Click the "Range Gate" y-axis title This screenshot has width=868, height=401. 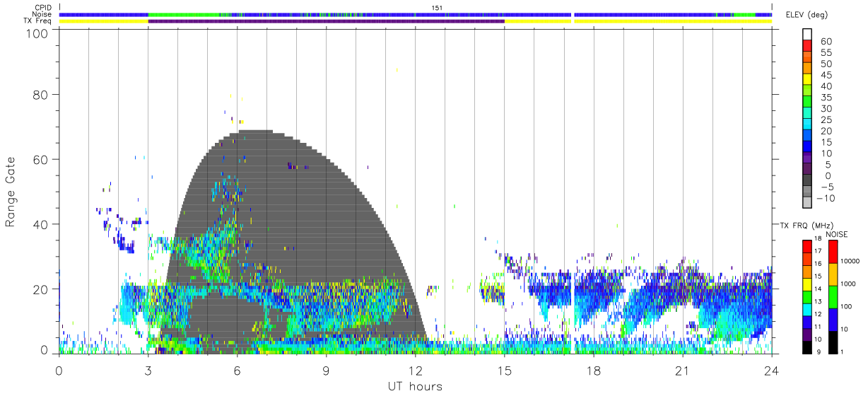11,192
